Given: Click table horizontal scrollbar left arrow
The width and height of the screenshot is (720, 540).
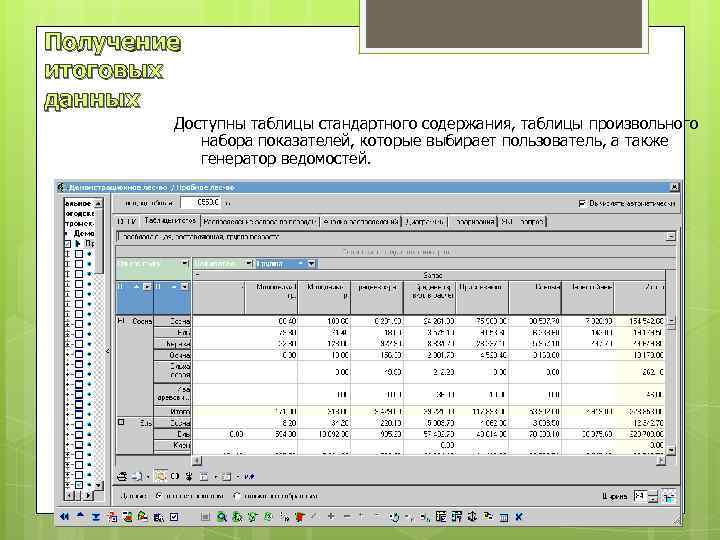Looking at the screenshot, I should 197,460.
